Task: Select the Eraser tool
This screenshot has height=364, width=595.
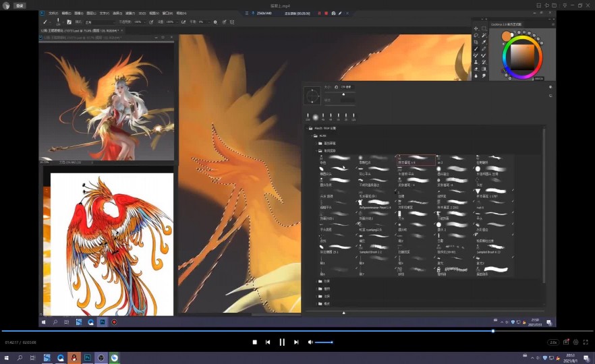Action: click(x=476, y=69)
